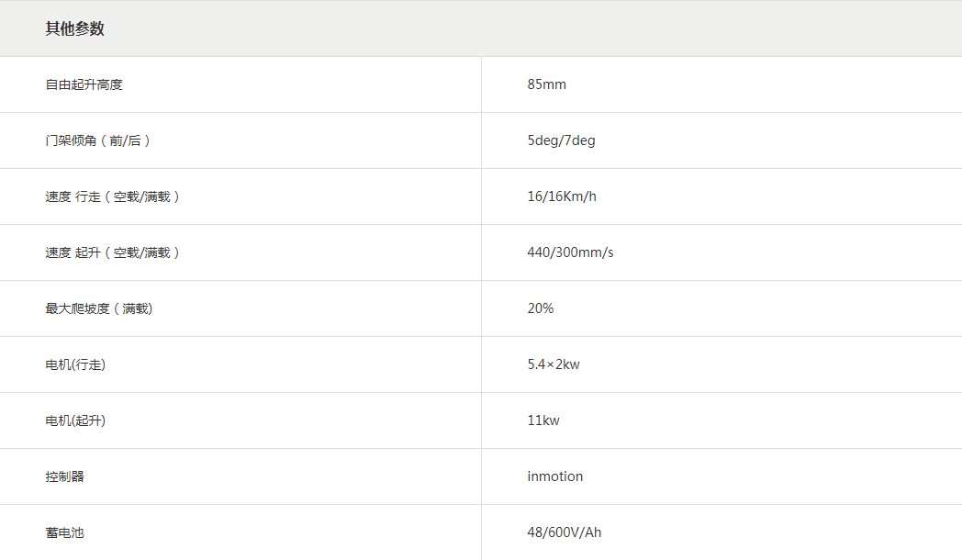This screenshot has height=560, width=962.
Task: Select the 440/300mm/s lift speed value
Action: click(x=570, y=252)
